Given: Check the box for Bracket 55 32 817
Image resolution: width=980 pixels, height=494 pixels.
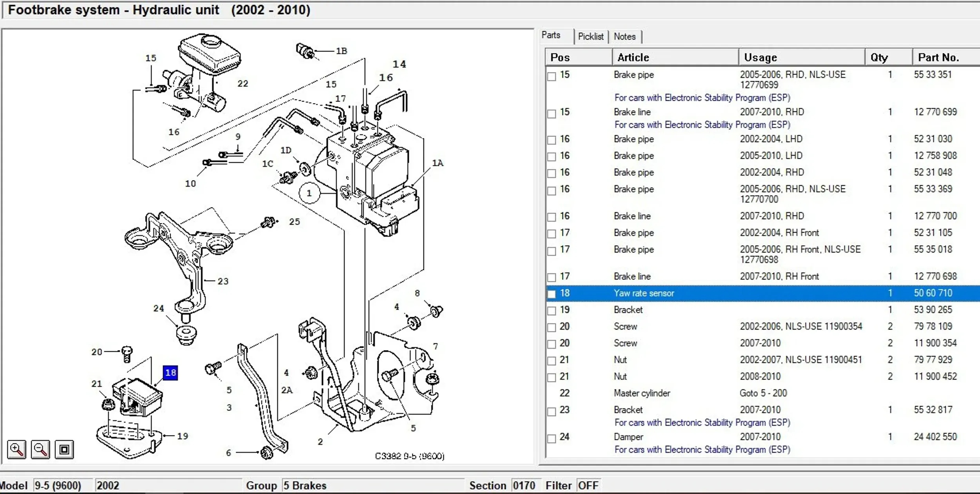Looking at the screenshot, I should coord(552,411).
